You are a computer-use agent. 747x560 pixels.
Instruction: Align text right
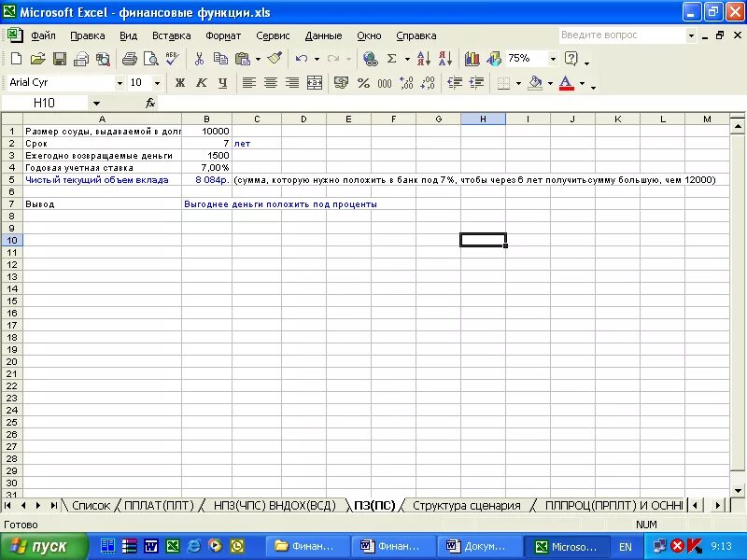(x=292, y=83)
